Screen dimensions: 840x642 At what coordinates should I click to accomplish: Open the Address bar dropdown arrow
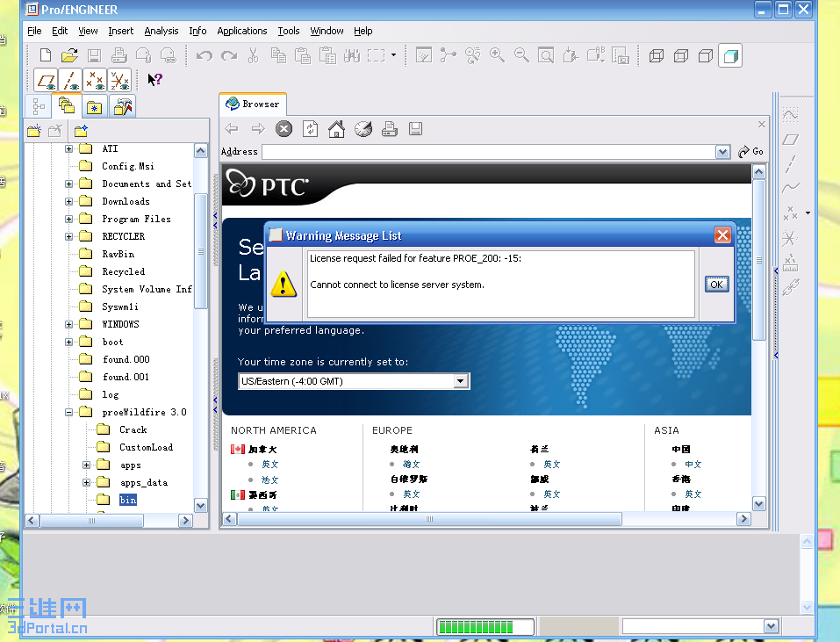[x=722, y=152]
